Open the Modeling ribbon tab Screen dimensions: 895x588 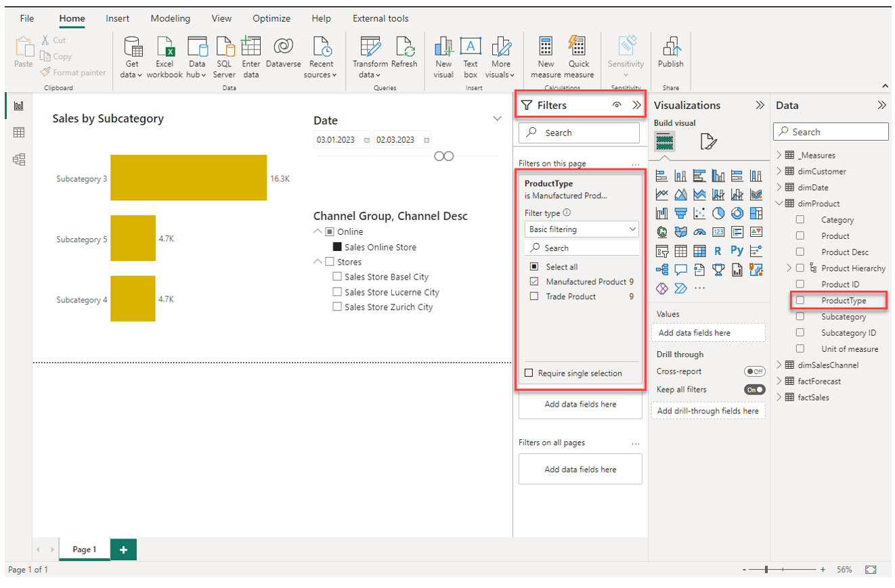[x=170, y=18]
